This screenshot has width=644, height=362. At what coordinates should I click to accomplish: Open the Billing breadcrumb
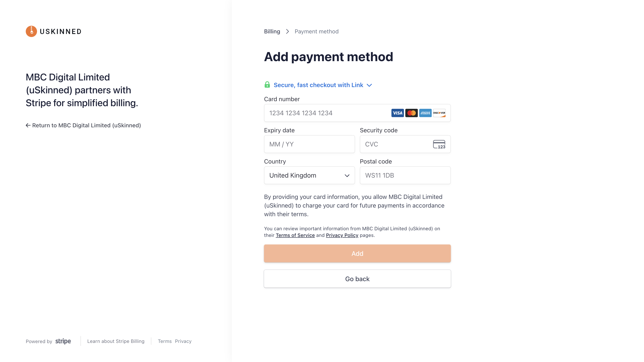click(x=272, y=31)
